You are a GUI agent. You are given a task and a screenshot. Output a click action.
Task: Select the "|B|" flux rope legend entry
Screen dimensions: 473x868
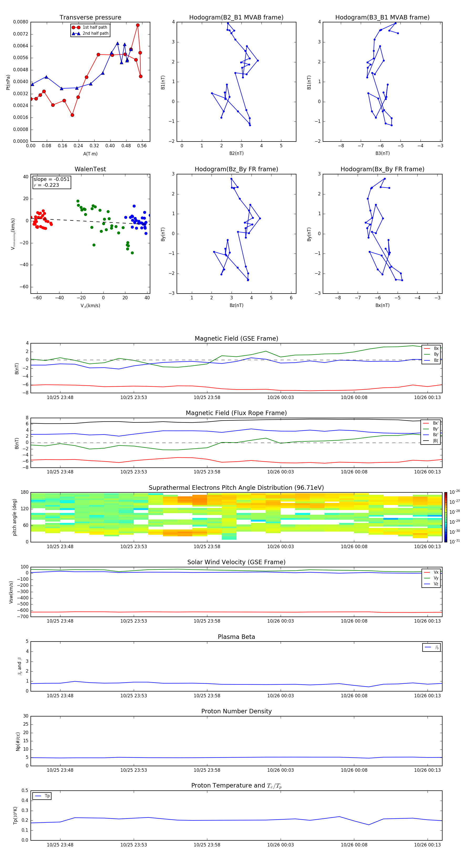[x=431, y=441]
